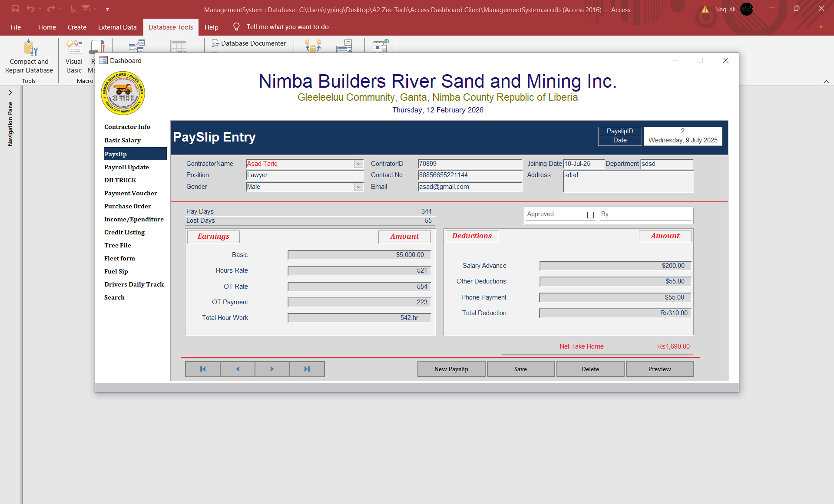Switch to the External Data tab
The height and width of the screenshot is (504, 834).
117,27
